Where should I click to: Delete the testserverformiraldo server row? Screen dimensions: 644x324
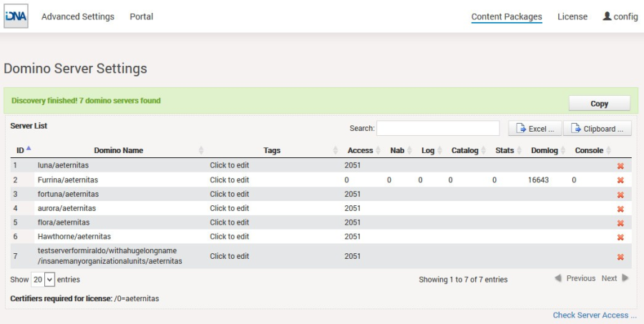pos(620,257)
